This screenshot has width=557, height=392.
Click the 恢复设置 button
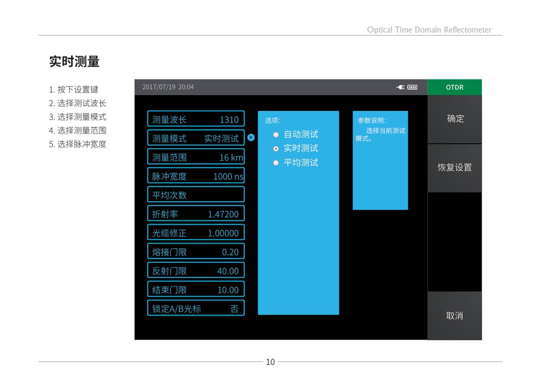[x=455, y=168]
